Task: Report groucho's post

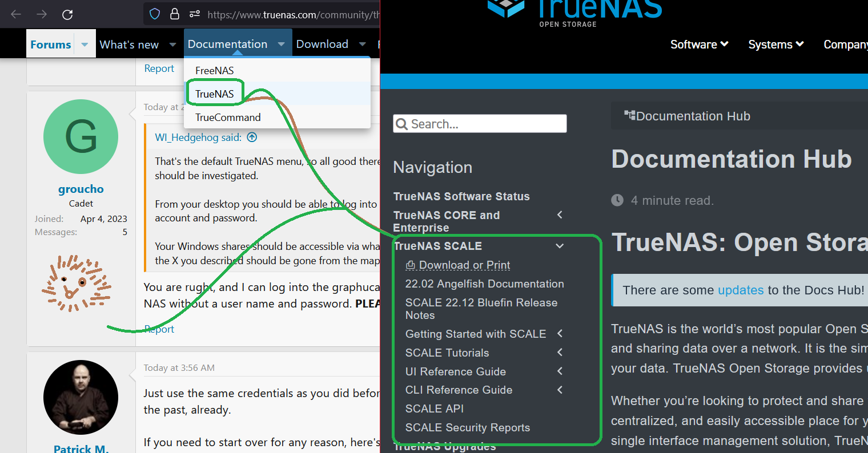Action: pyautogui.click(x=159, y=329)
